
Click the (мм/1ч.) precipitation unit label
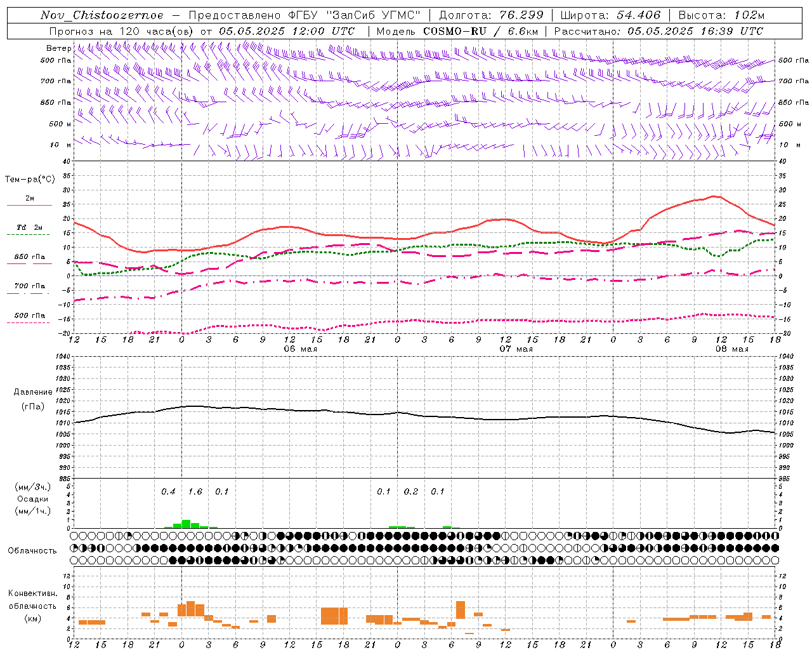coord(33,511)
